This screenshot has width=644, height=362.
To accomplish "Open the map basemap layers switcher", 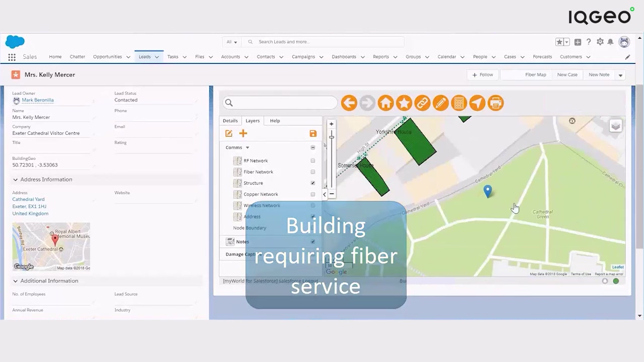I will [x=615, y=126].
